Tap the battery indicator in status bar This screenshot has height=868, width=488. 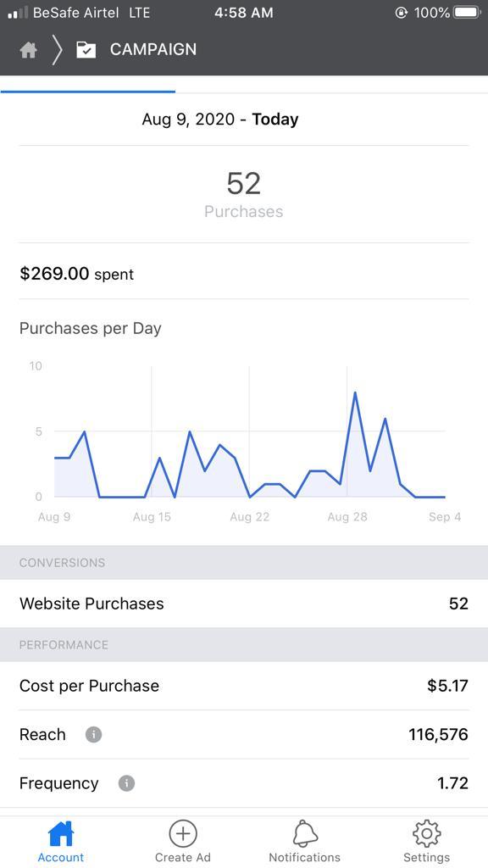coord(467,12)
